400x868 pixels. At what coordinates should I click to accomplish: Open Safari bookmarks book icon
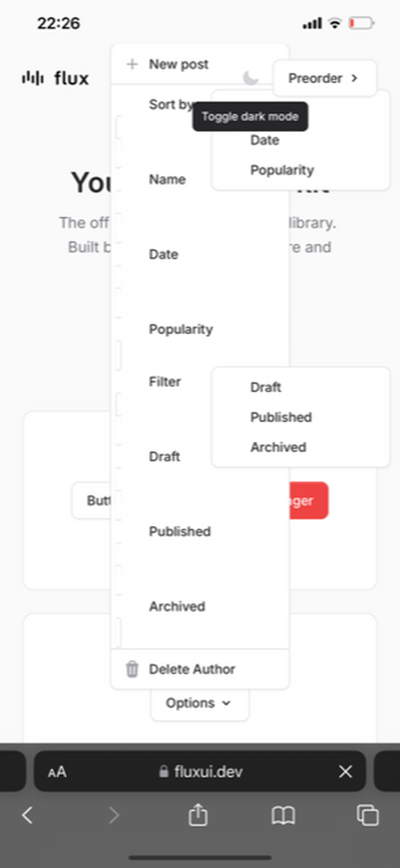(x=283, y=815)
